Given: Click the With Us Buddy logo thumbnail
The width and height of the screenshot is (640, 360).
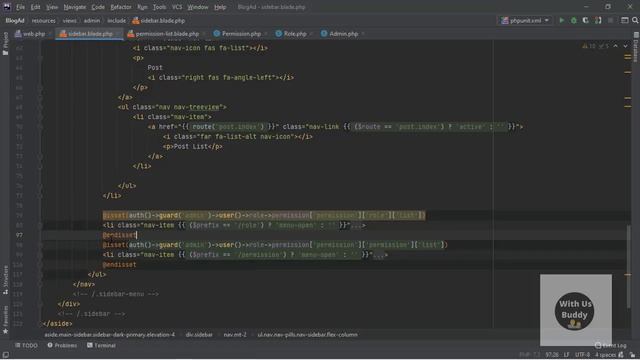Looking at the screenshot, I should [x=575, y=311].
